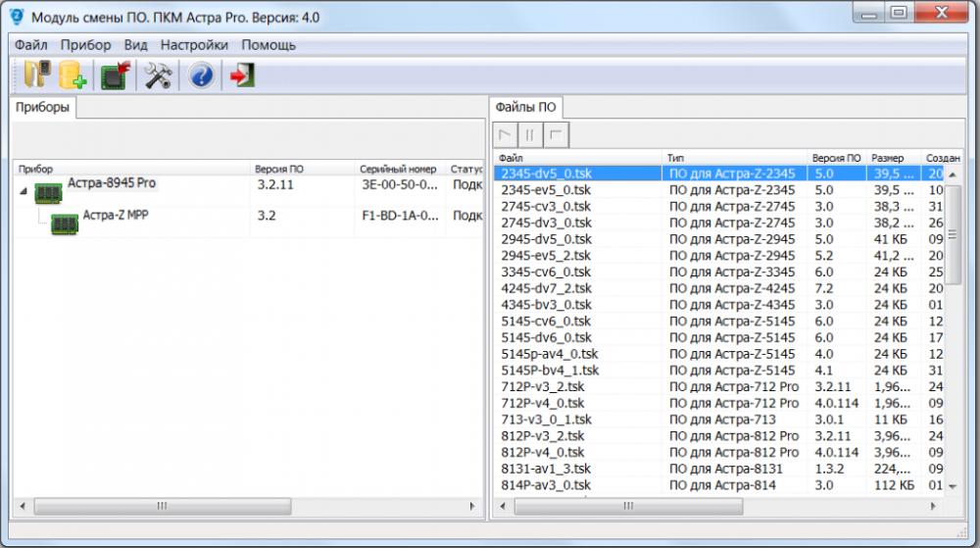
Task: Switch to the Файлы ПО tab
Action: [x=525, y=107]
